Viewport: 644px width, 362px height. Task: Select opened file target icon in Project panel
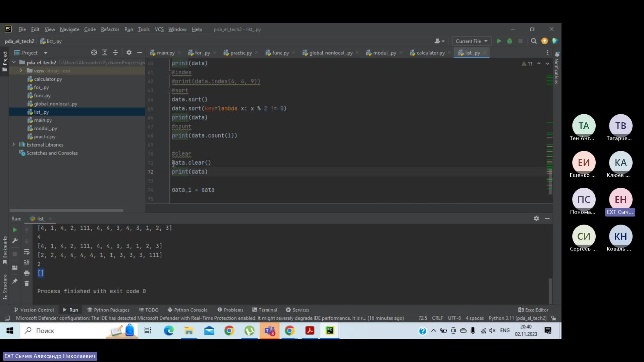tap(94, 53)
